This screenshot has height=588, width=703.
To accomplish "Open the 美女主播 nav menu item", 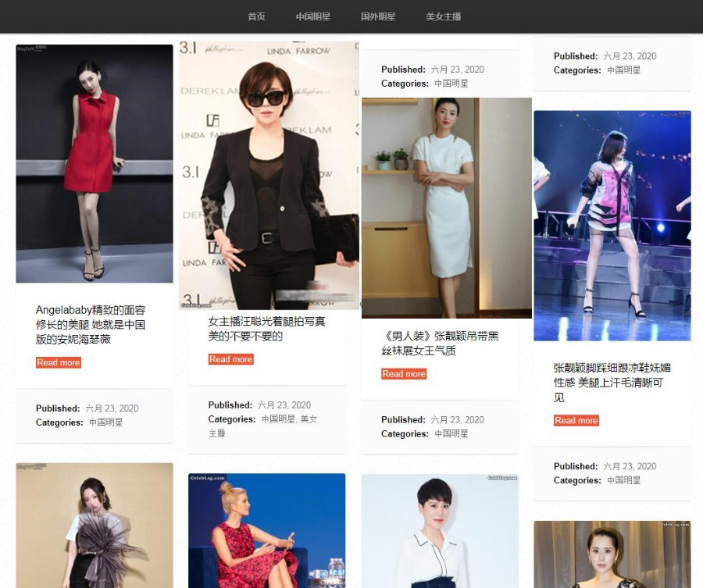I will 444,16.
